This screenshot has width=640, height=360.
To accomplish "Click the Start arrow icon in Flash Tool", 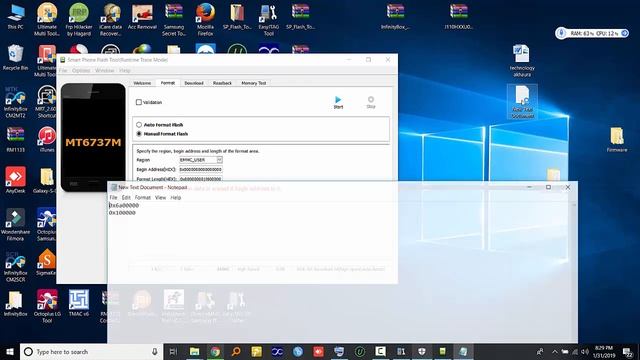I will 338,100.
